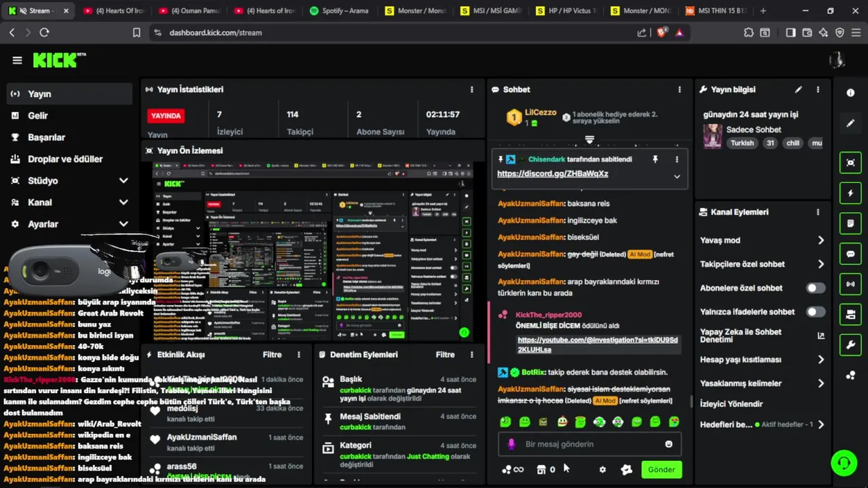The height and width of the screenshot is (488, 868).
Task: Click the pencil icon in right rail
Action: (x=850, y=123)
